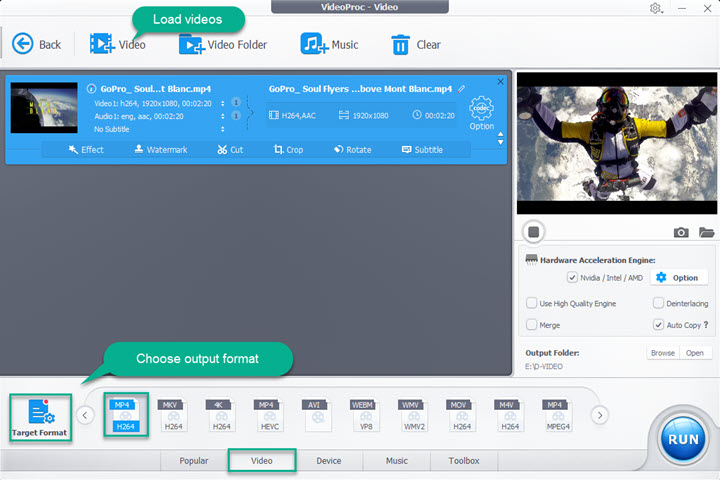Show previous formats with left arrow

pyautogui.click(x=85, y=415)
